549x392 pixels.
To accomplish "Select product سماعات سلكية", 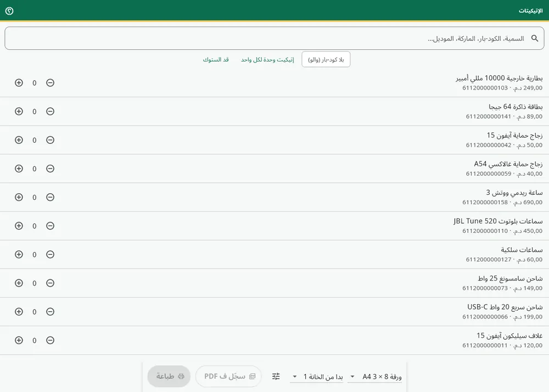I will tap(274, 254).
